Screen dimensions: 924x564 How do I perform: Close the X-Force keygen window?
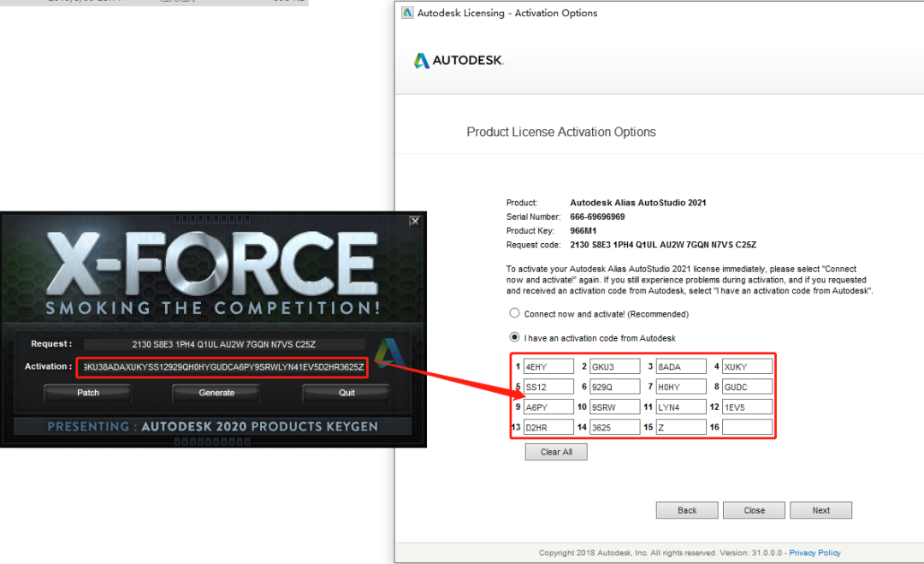415,221
